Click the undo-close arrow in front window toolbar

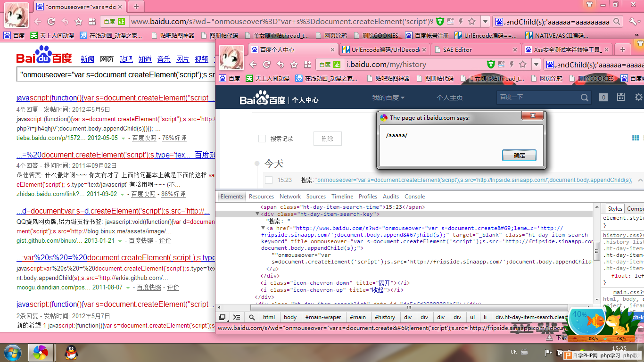click(281, 65)
